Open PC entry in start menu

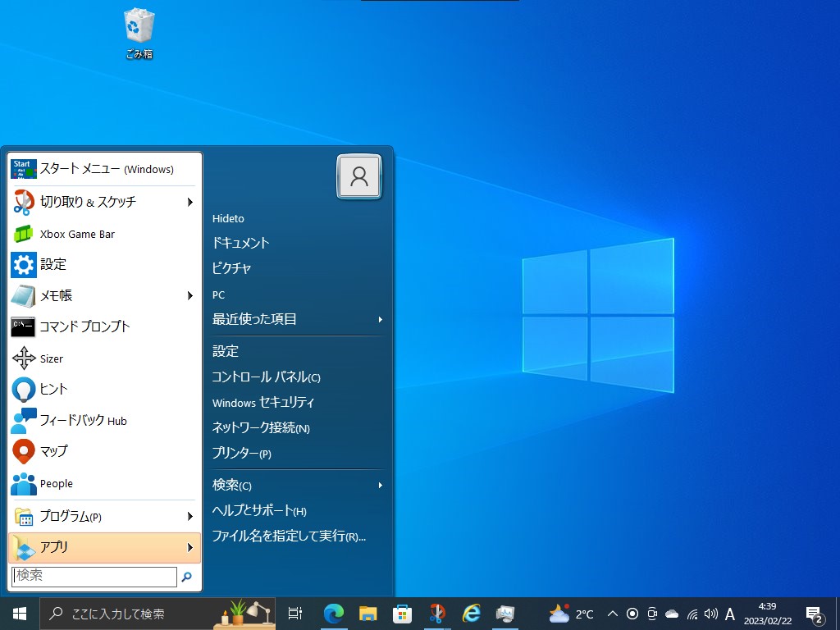click(218, 294)
